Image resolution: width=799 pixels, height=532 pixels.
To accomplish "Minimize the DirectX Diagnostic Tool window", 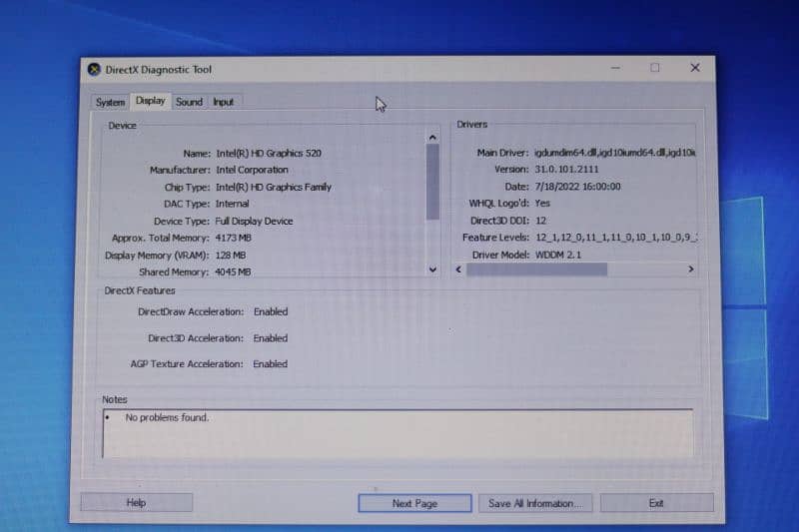I will [615, 68].
